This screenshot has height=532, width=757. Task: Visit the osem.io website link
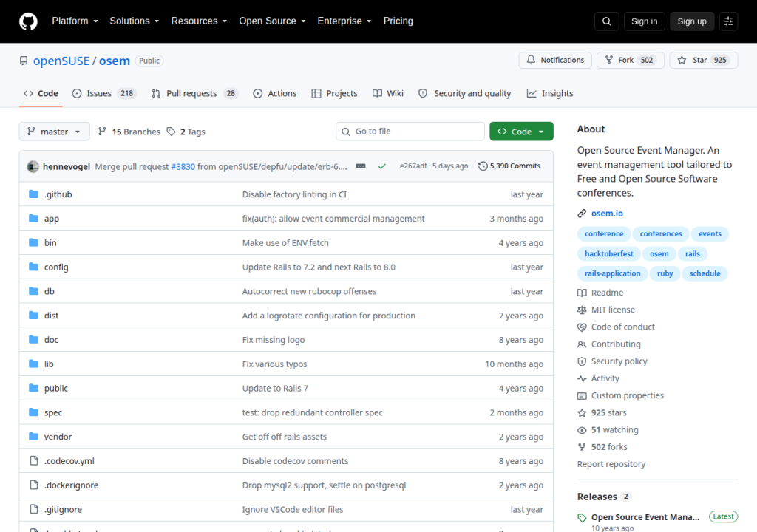coord(607,214)
